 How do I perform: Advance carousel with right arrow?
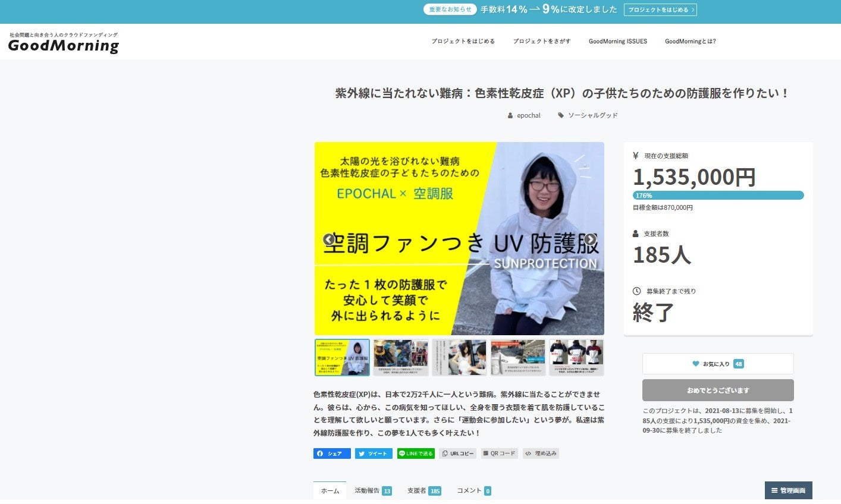click(590, 240)
